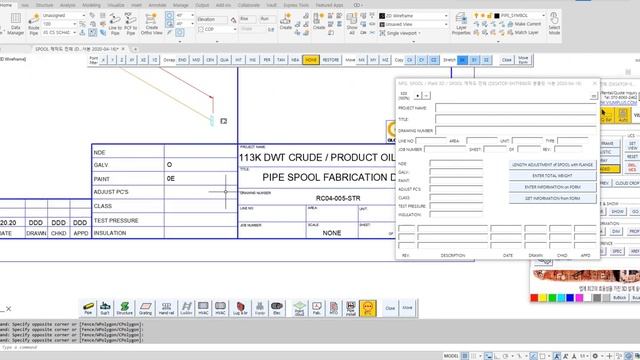Viewport: 640px width, 360px height.
Task: Click the Make Current layer button
Action: (524, 24)
